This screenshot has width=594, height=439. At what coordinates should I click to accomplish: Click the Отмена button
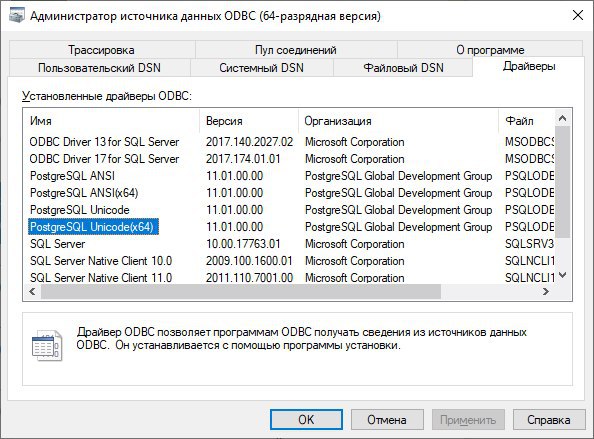coord(387,420)
